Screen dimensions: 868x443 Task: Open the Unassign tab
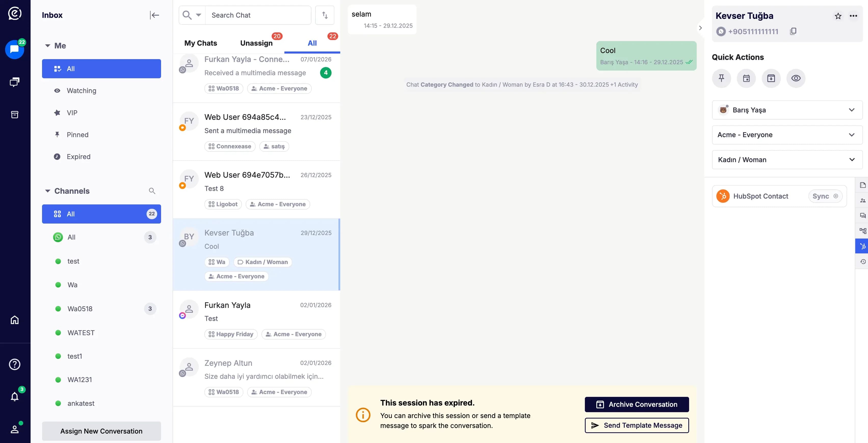tap(256, 43)
